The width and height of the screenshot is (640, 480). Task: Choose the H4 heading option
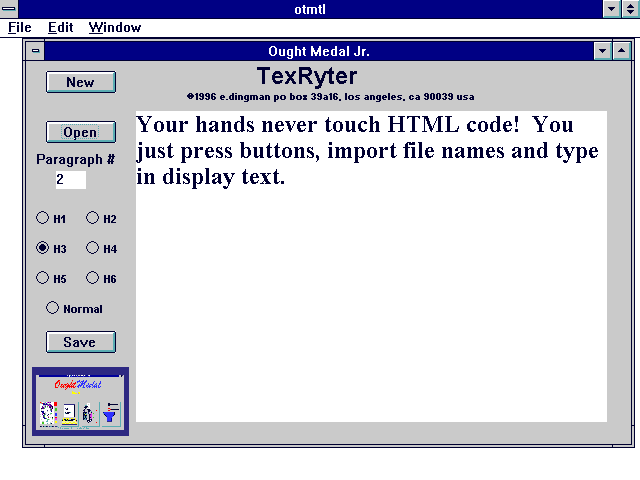click(92, 248)
